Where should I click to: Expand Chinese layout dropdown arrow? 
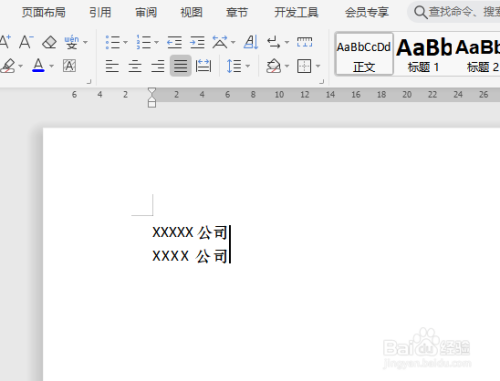pyautogui.click(x=233, y=42)
